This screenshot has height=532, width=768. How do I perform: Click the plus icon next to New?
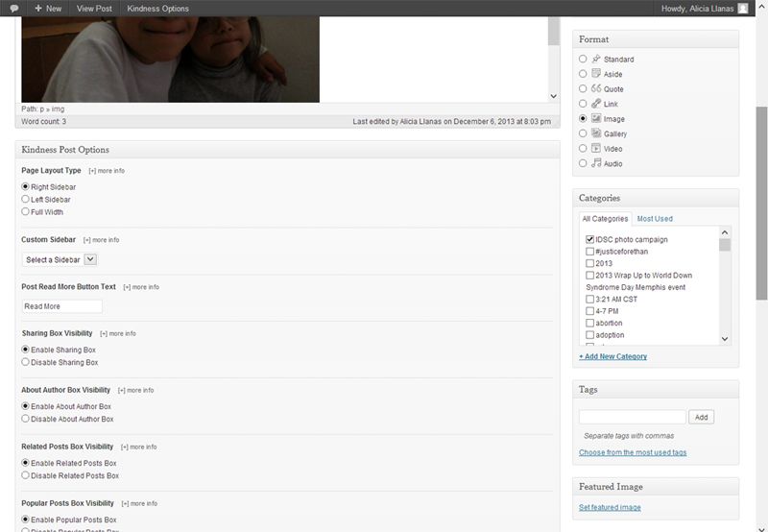38,9
